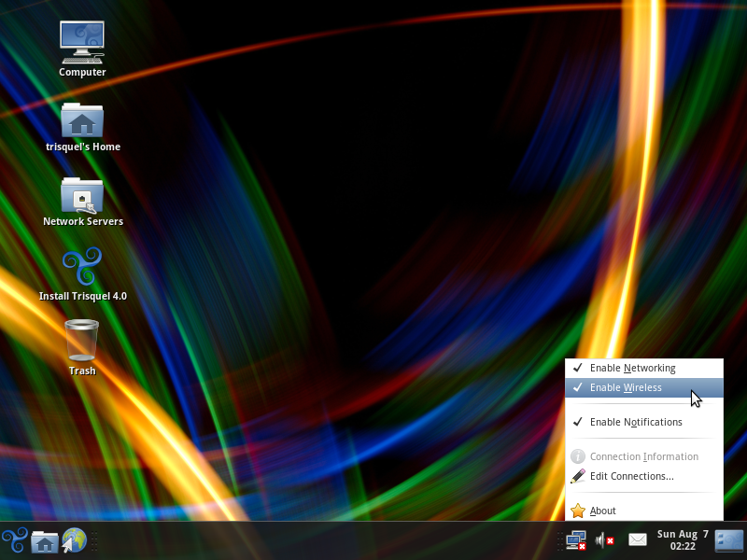Click the panel drag handle beside the browser launcher
Image resolution: width=747 pixels, height=560 pixels.
coord(94,540)
